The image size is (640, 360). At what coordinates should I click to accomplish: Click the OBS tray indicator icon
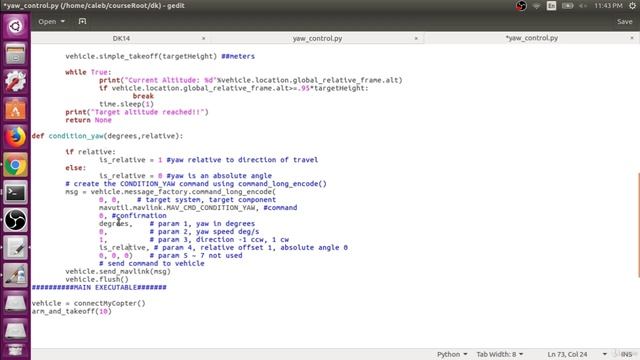pos(521,6)
